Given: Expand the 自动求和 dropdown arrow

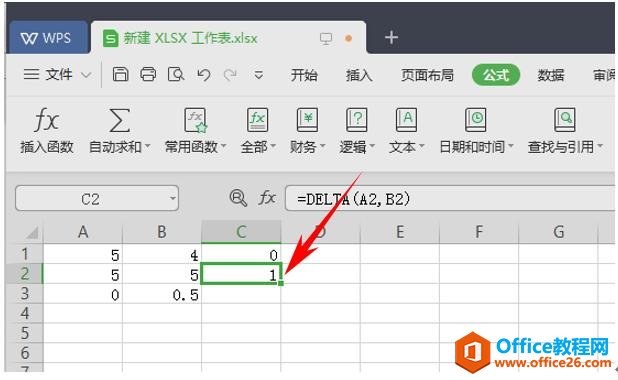Looking at the screenshot, I should [x=148, y=147].
